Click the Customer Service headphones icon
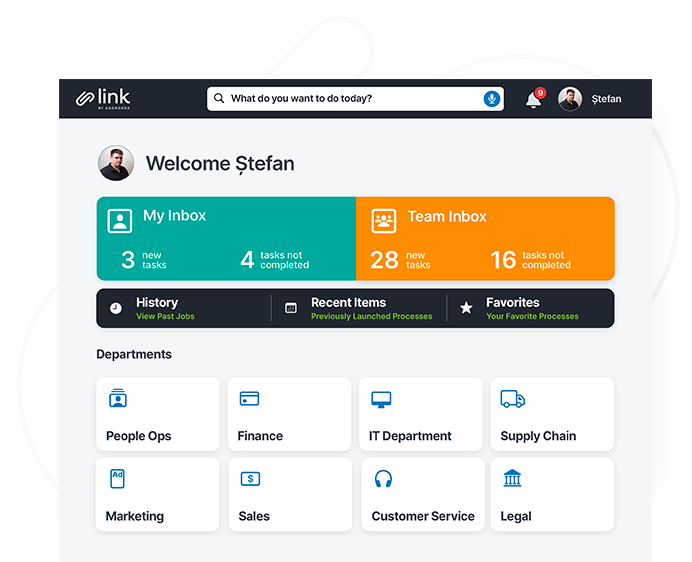 click(382, 479)
